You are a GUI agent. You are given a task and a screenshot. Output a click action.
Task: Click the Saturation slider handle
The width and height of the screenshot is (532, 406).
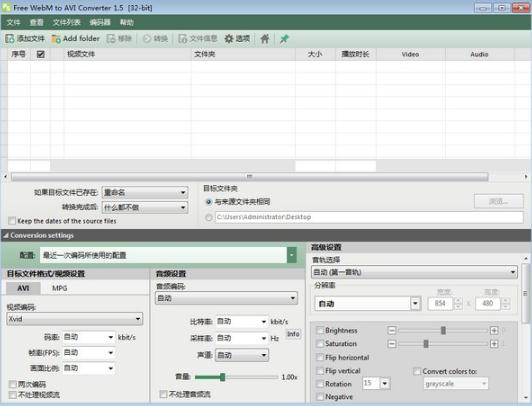(x=426, y=344)
